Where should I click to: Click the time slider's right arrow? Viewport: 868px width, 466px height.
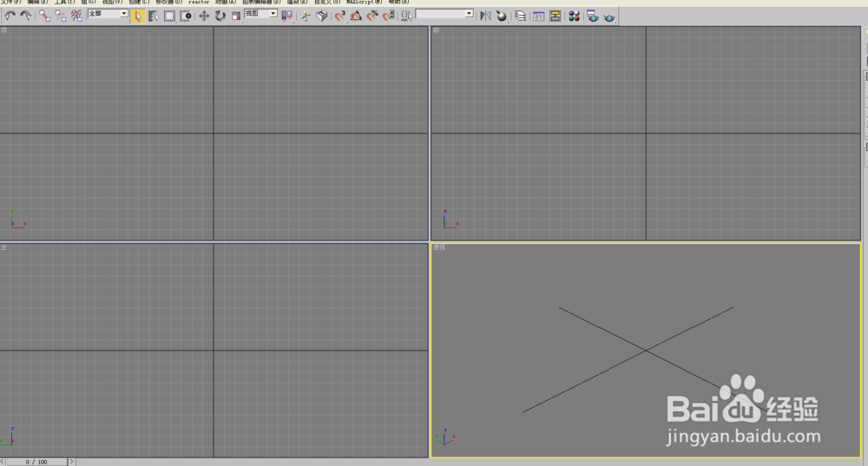pos(71,462)
